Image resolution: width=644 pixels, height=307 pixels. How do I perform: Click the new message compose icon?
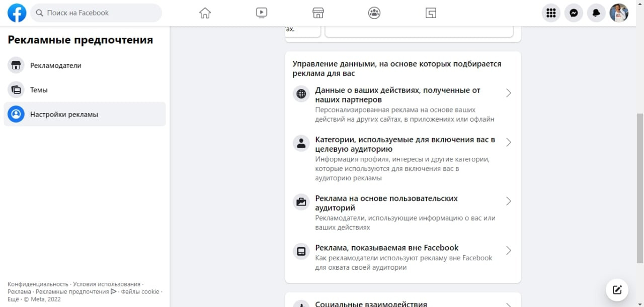point(617,289)
